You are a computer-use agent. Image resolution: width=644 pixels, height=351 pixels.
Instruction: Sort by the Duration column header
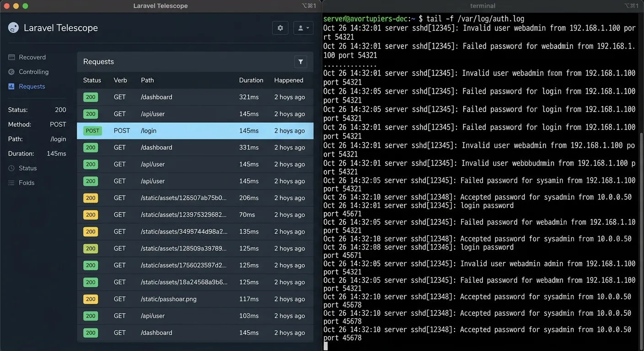tap(251, 80)
